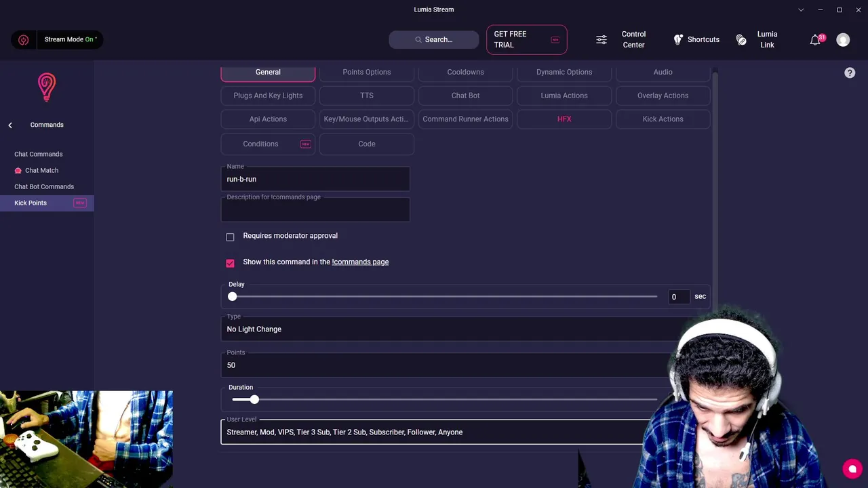
Task: Open Chat Match in sidebar
Action: 41,170
